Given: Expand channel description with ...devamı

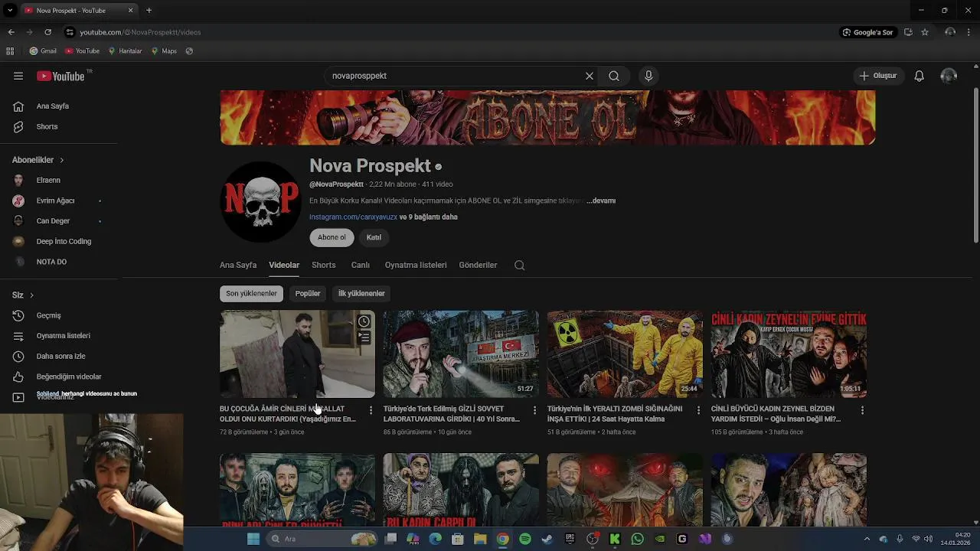Looking at the screenshot, I should point(601,201).
